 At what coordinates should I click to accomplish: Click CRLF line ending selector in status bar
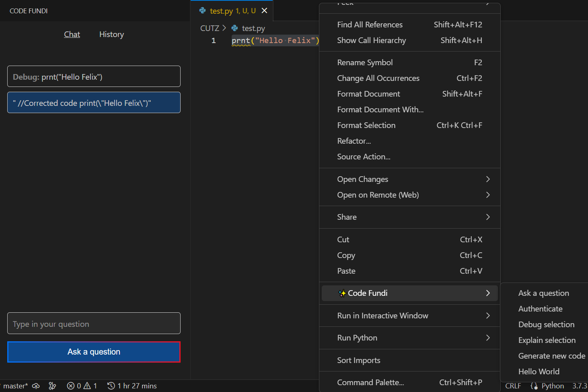pyautogui.click(x=513, y=386)
